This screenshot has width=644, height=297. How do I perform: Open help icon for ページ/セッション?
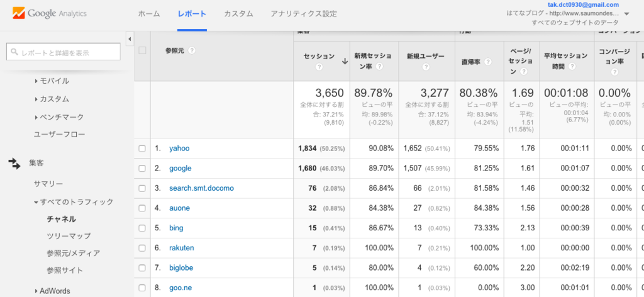(524, 72)
